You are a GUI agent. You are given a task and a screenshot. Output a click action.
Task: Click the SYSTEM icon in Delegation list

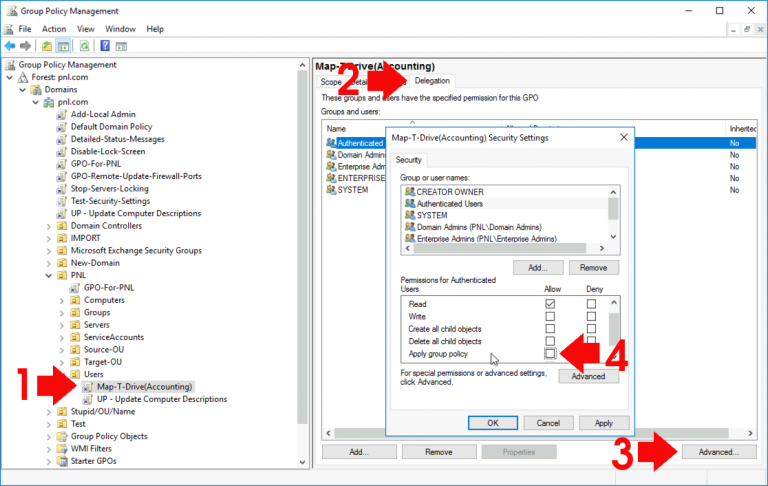(331, 190)
